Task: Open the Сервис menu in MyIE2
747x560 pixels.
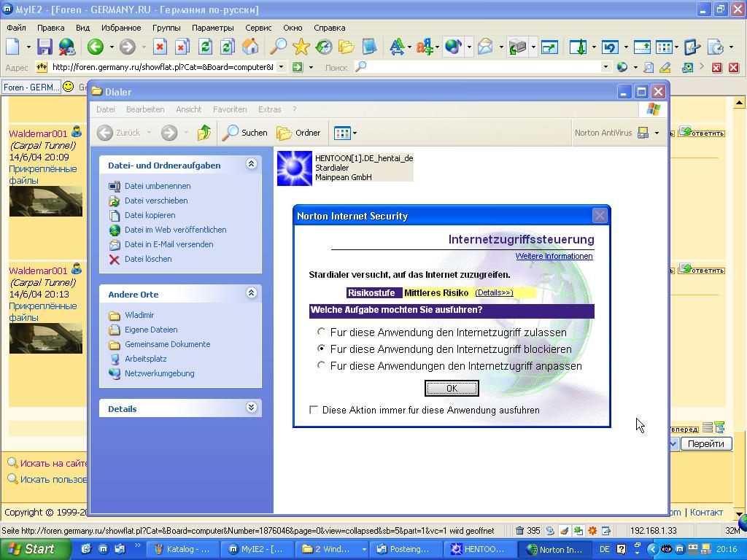Action: 258,28
